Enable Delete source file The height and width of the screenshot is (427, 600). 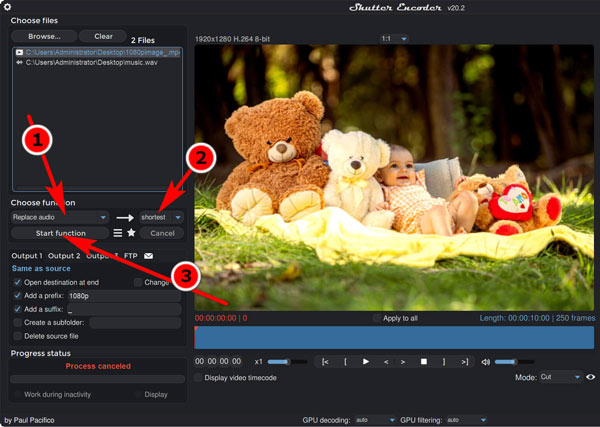coord(17,336)
